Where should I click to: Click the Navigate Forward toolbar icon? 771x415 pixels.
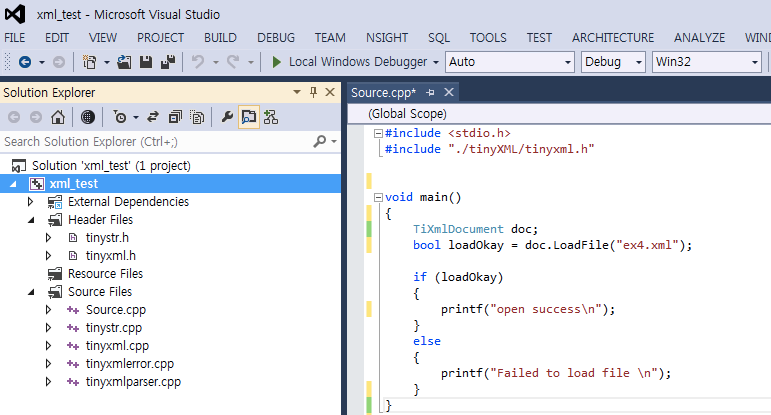pyautogui.click(x=59, y=62)
